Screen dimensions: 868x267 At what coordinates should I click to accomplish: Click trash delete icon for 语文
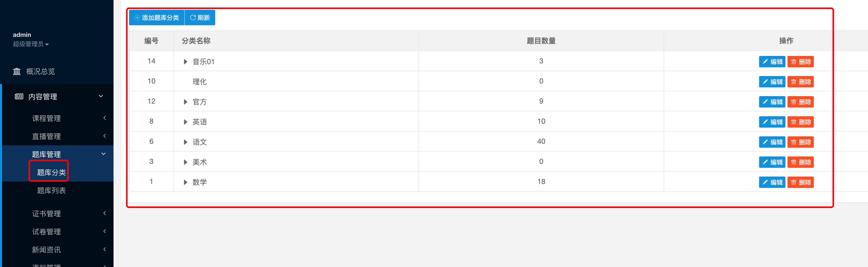[x=793, y=142]
